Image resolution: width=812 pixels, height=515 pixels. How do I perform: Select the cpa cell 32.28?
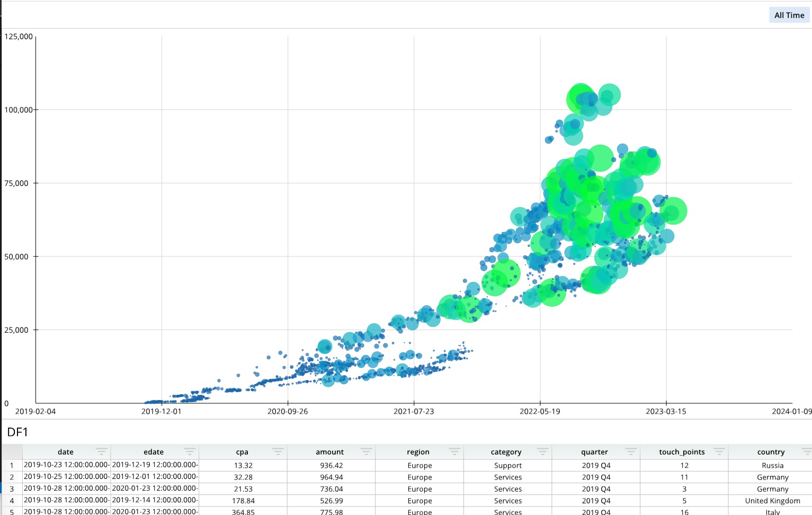pos(243,477)
